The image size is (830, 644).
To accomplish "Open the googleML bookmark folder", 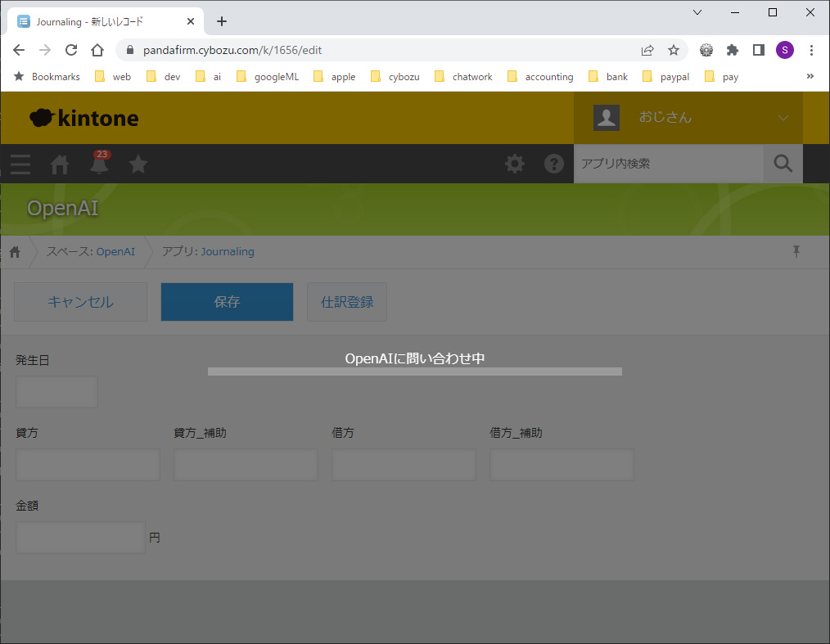I will (x=268, y=77).
